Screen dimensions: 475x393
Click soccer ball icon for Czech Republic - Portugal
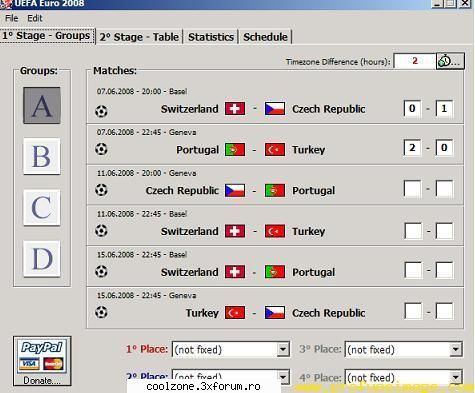point(101,190)
